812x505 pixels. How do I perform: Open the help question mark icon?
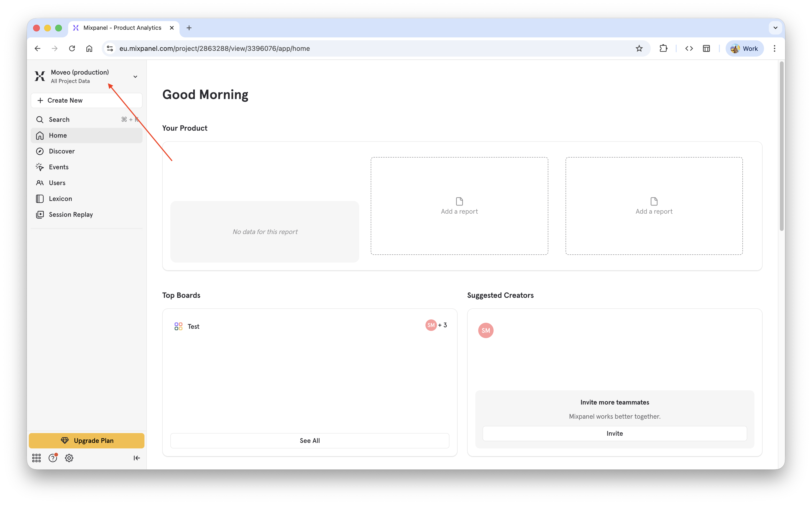pos(53,458)
